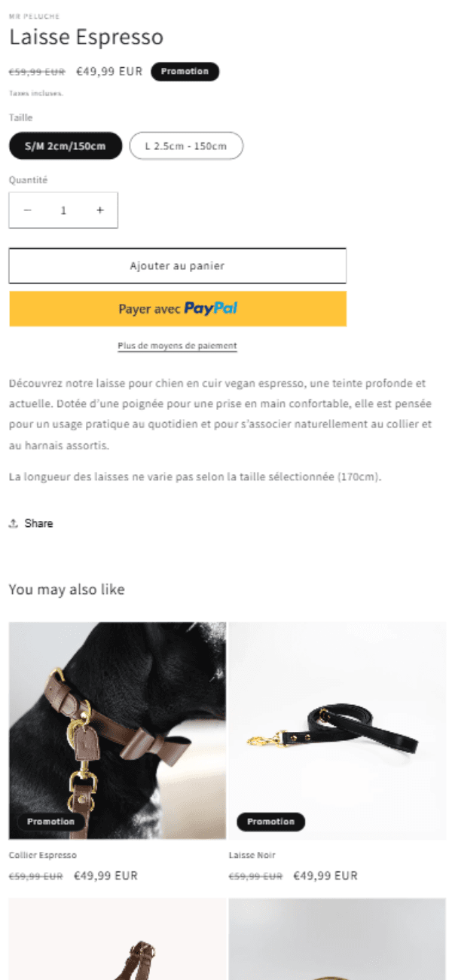Screen dimensions: 452x980
Task: Open Plus de moyens de paiement link
Action: 178,346
